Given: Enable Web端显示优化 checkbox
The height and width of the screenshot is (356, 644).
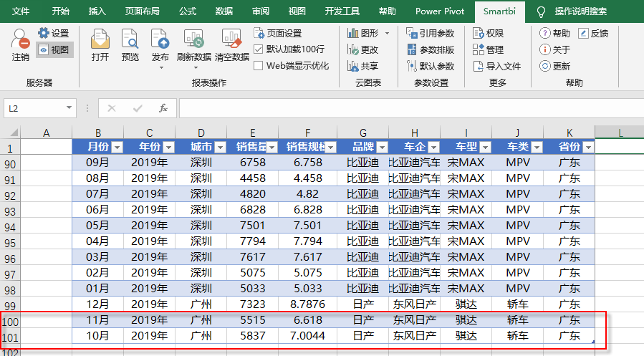Looking at the screenshot, I should tap(259, 66).
